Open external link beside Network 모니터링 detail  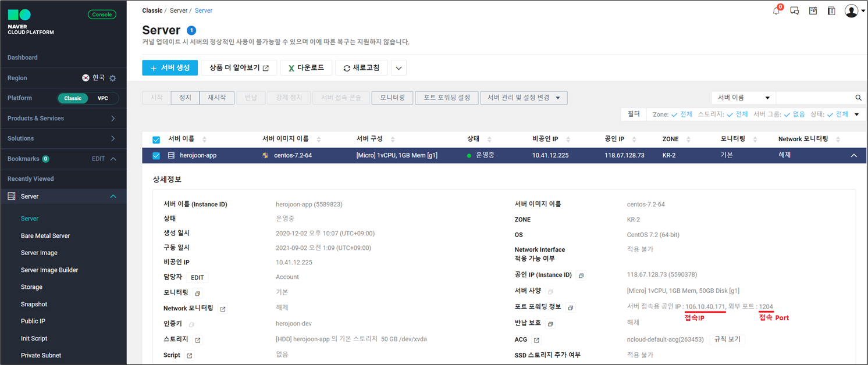pyautogui.click(x=223, y=309)
